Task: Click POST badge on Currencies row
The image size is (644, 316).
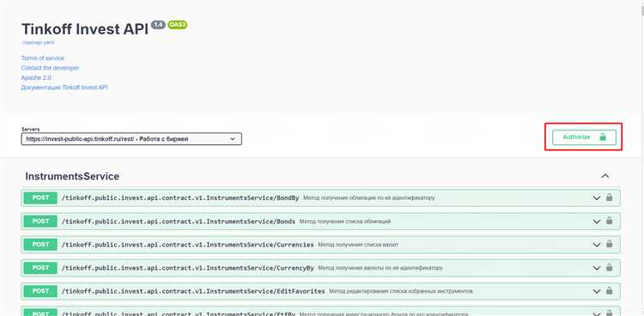Action: 40,245
